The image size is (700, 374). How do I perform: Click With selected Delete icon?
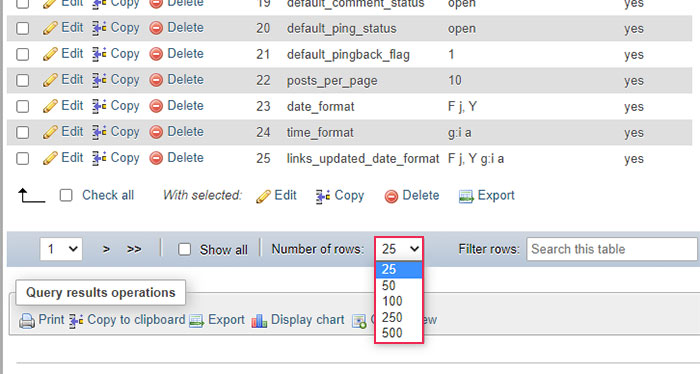pos(391,196)
